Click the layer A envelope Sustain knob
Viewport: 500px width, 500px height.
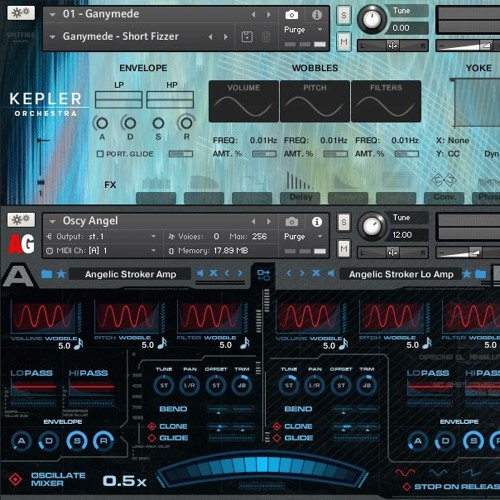[x=77, y=441]
